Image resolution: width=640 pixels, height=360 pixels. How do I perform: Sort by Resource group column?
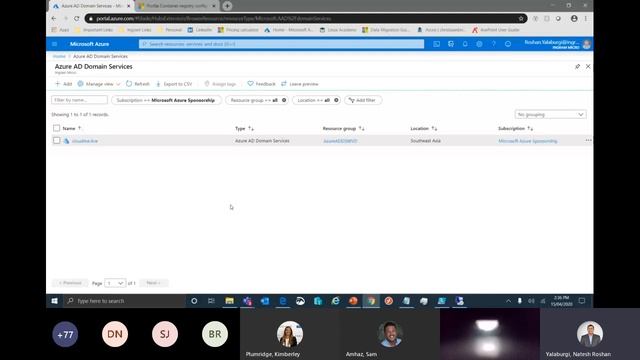(x=343, y=129)
